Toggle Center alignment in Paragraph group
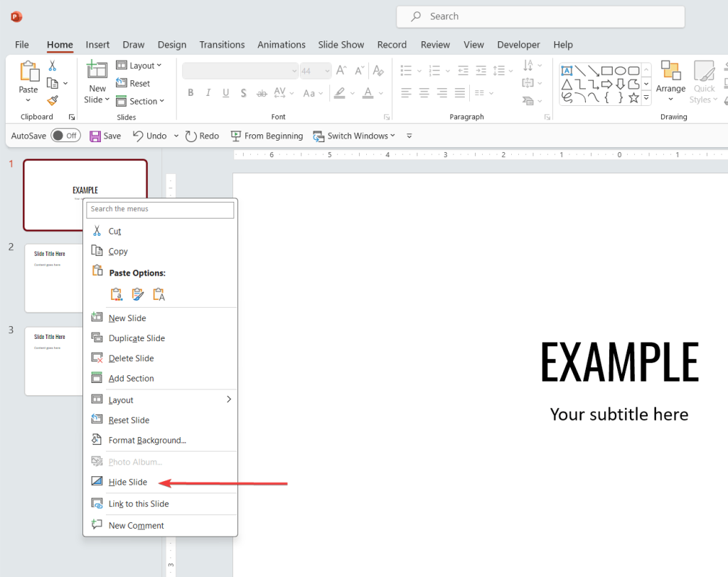Viewport: 728px width, 577px height. (x=424, y=93)
